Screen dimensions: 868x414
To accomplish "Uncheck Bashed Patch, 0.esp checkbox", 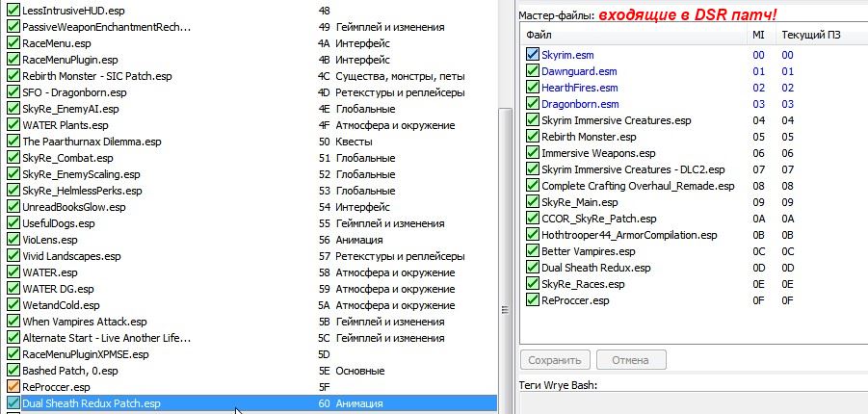I will [13, 371].
